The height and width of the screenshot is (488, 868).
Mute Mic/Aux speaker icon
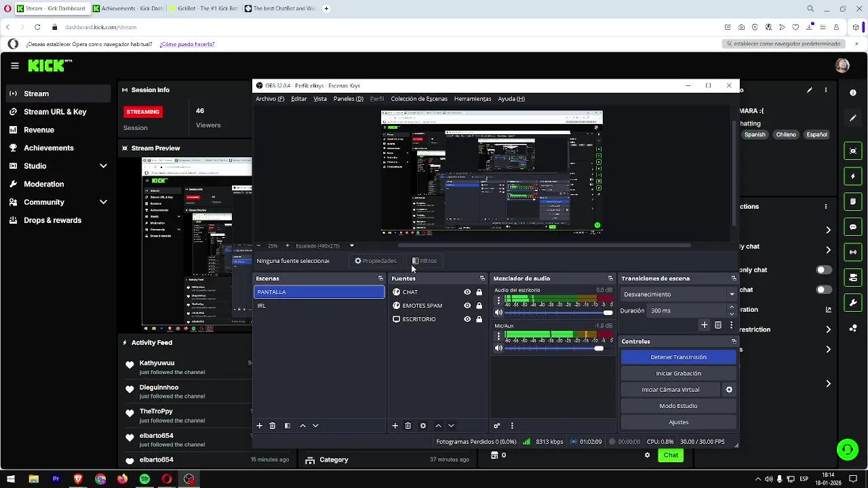tap(498, 348)
